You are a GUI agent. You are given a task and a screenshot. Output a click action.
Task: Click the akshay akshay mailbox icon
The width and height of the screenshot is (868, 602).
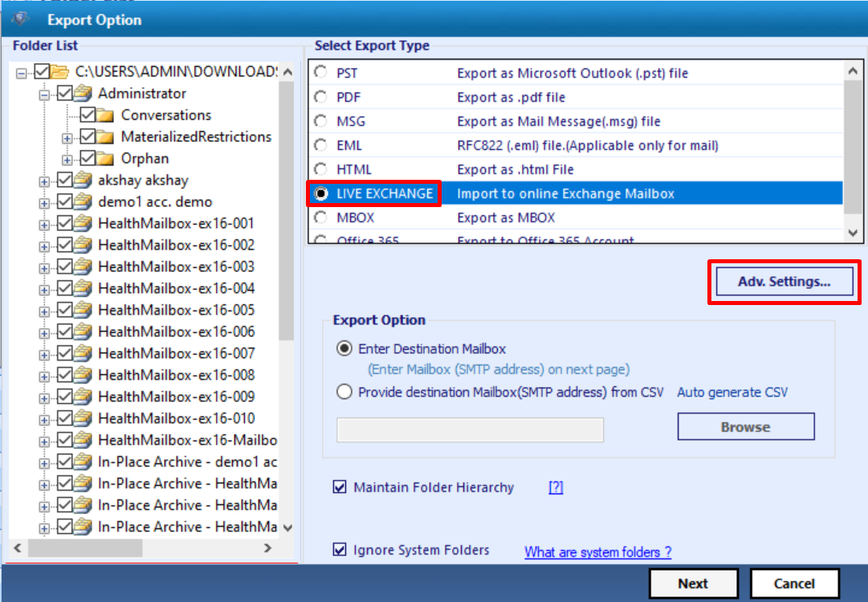point(84,181)
